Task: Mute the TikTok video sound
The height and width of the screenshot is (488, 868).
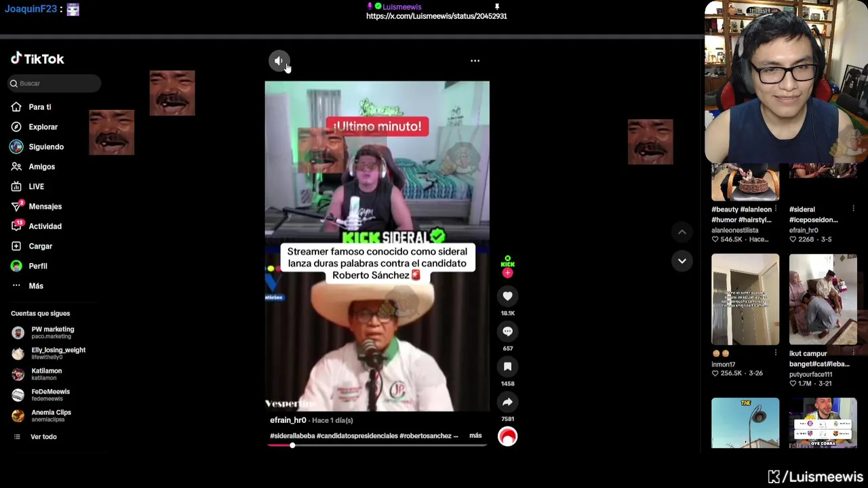Action: point(279,61)
